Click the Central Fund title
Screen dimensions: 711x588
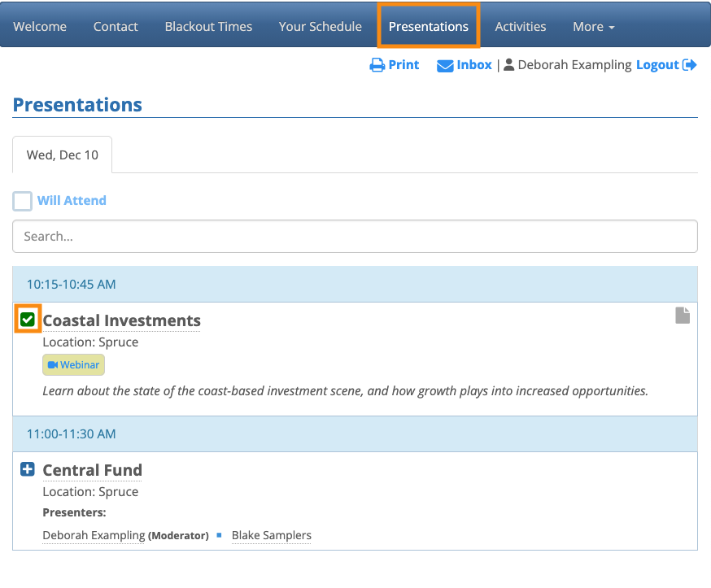tap(92, 470)
